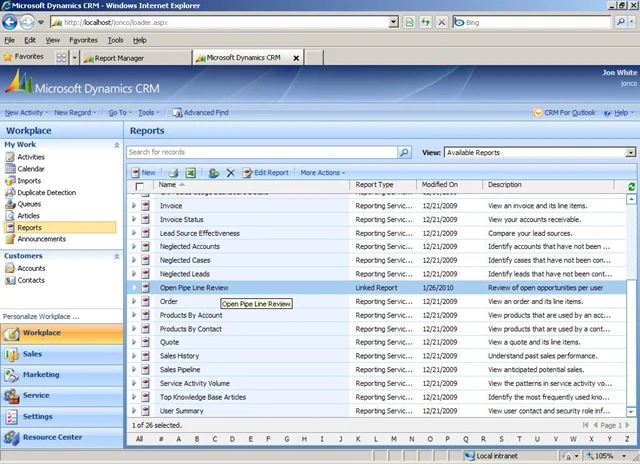Select the Sales Pipeline report name
Screen dimensions: 640x464
pyautogui.click(x=180, y=369)
